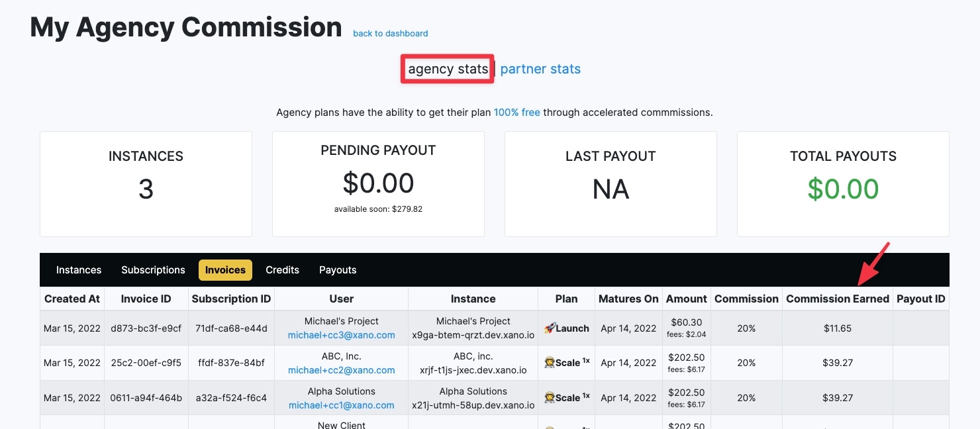Open the Instances tab
The image size is (980, 429).
point(79,270)
